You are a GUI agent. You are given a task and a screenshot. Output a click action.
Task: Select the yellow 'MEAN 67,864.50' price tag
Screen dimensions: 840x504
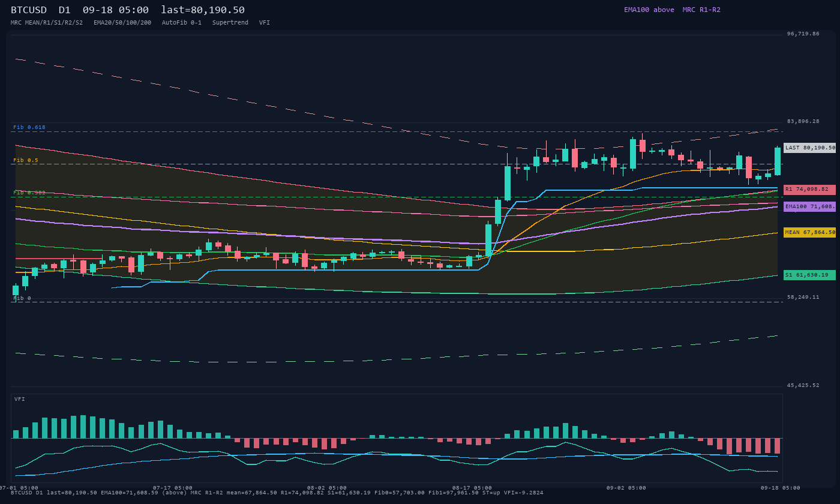pyautogui.click(x=810, y=232)
